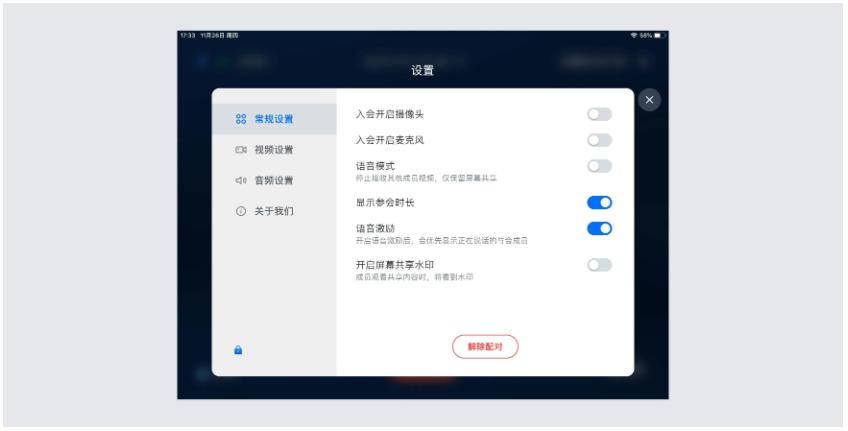The height and width of the screenshot is (431, 848).
Task: Click the 常规设置 grid icon
Action: [x=241, y=119]
